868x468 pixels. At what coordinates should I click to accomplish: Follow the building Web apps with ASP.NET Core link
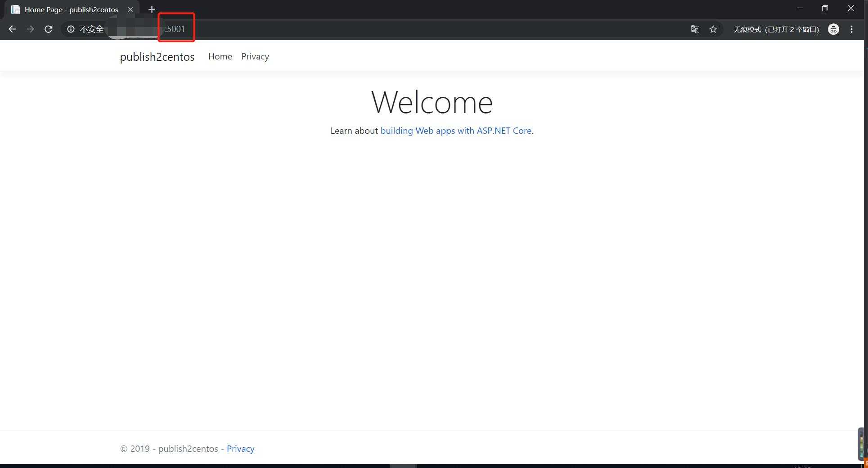(x=456, y=131)
